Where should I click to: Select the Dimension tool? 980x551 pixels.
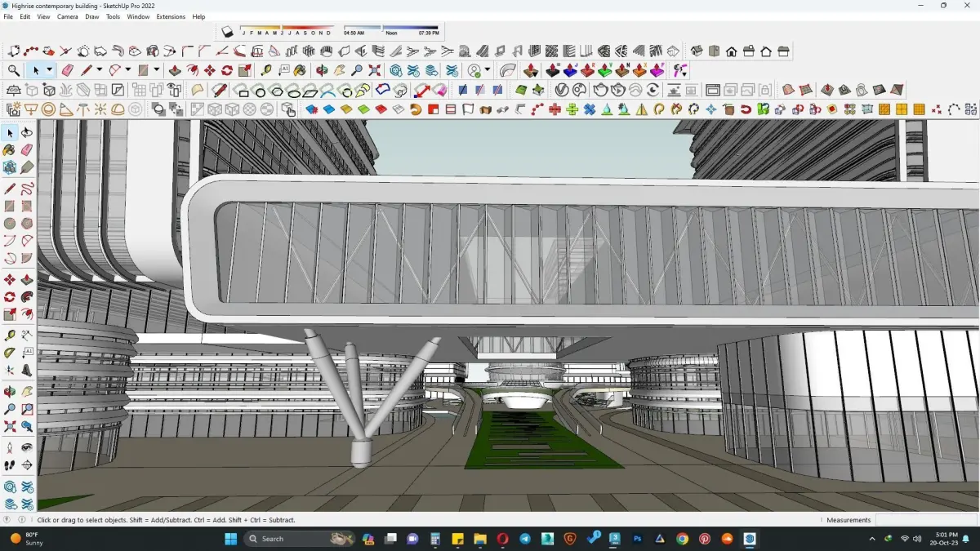pyautogui.click(x=27, y=335)
